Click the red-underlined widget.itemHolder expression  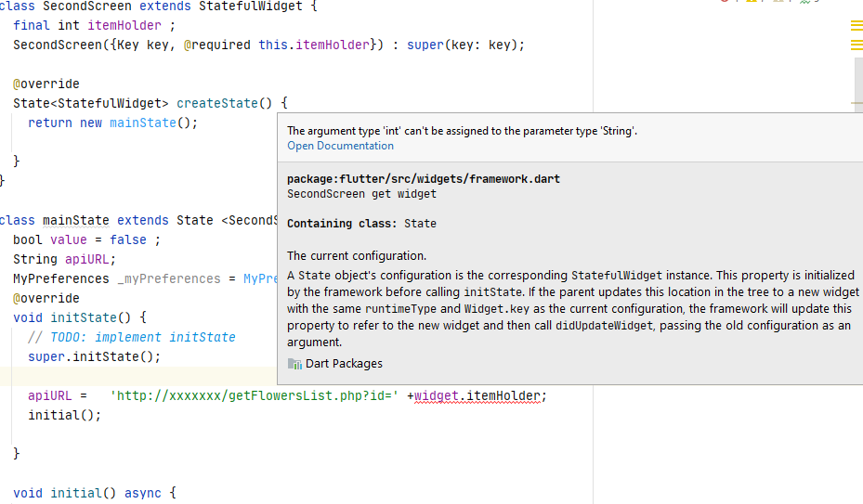point(477,396)
